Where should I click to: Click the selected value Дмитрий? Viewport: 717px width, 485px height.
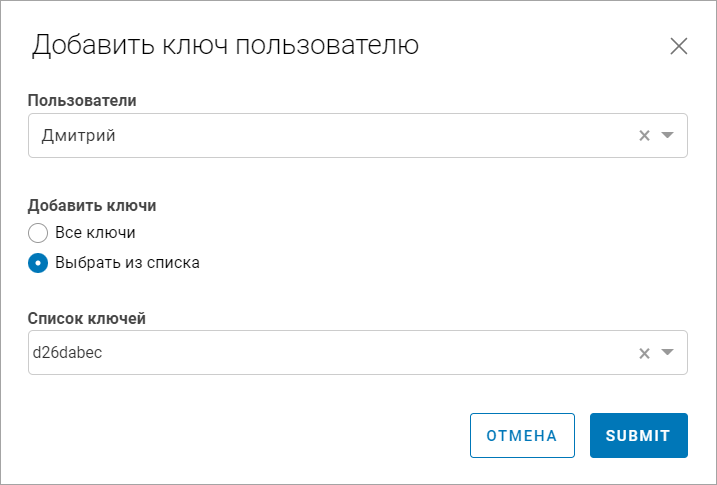78,136
